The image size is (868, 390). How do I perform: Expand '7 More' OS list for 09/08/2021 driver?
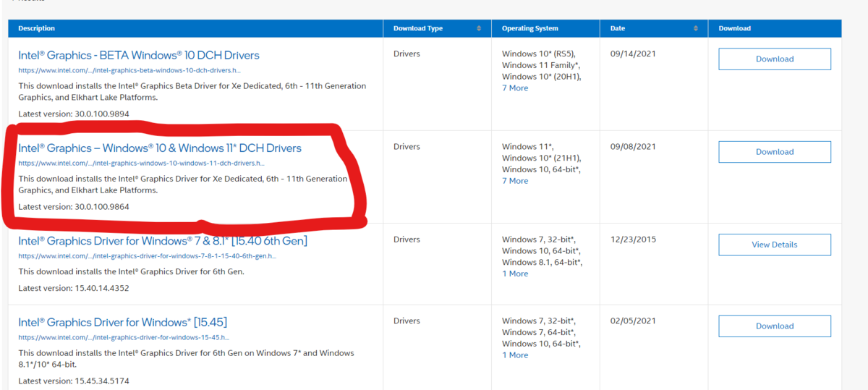pos(515,181)
